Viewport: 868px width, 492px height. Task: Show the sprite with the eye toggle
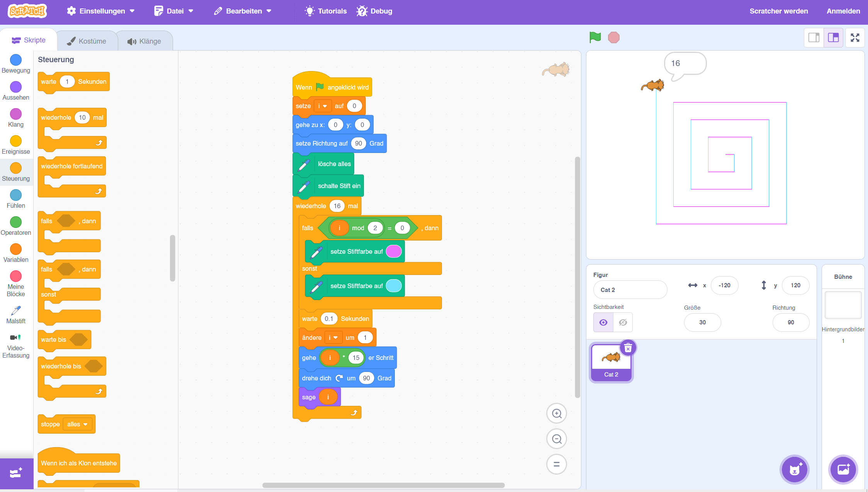tap(603, 322)
